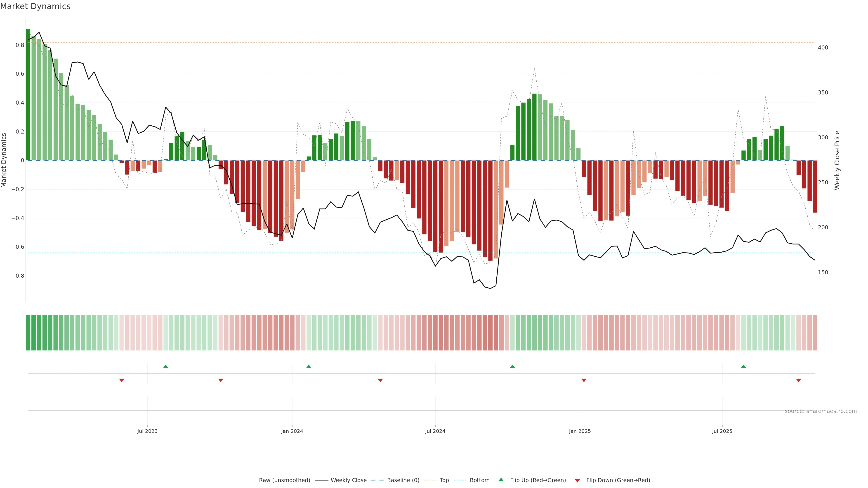
Task: Toggle the Baseline (0) legend entry
Action: click(403, 480)
